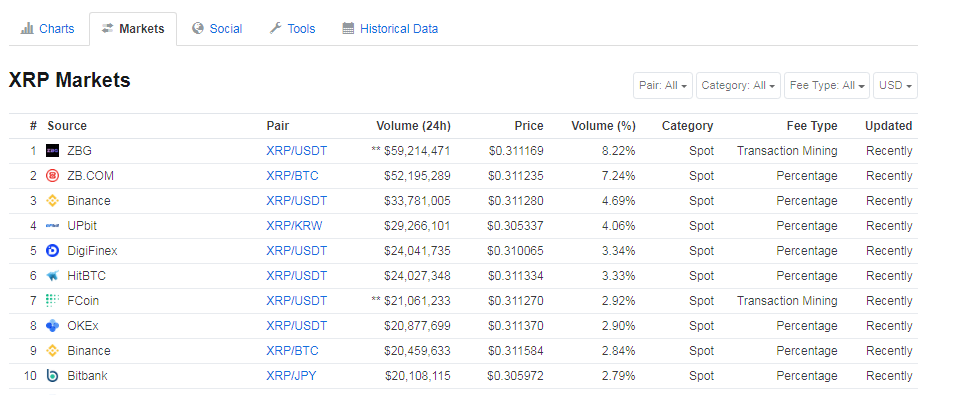The height and width of the screenshot is (395, 959).
Task: Click the DigiFinex exchange logo icon
Action: click(x=53, y=251)
